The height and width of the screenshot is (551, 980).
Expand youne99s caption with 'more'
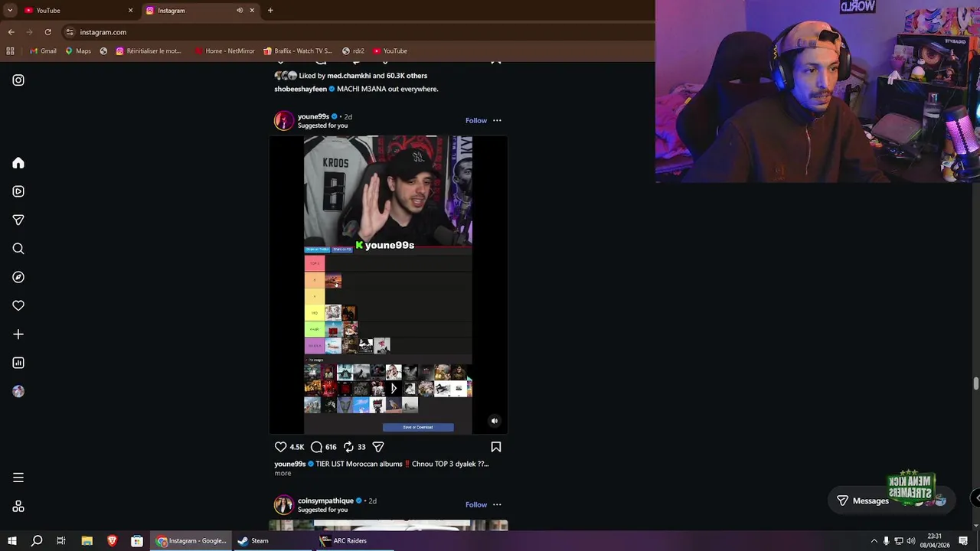coord(283,473)
